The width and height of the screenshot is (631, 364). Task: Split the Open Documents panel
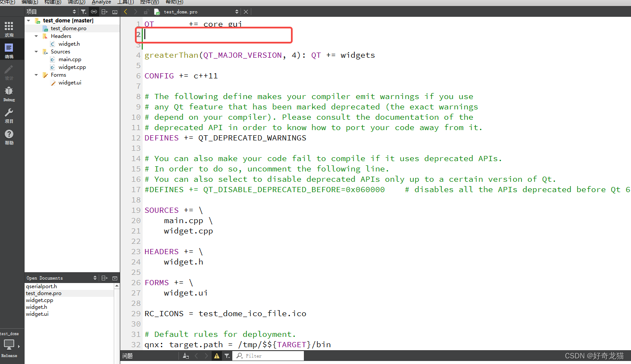click(x=105, y=278)
